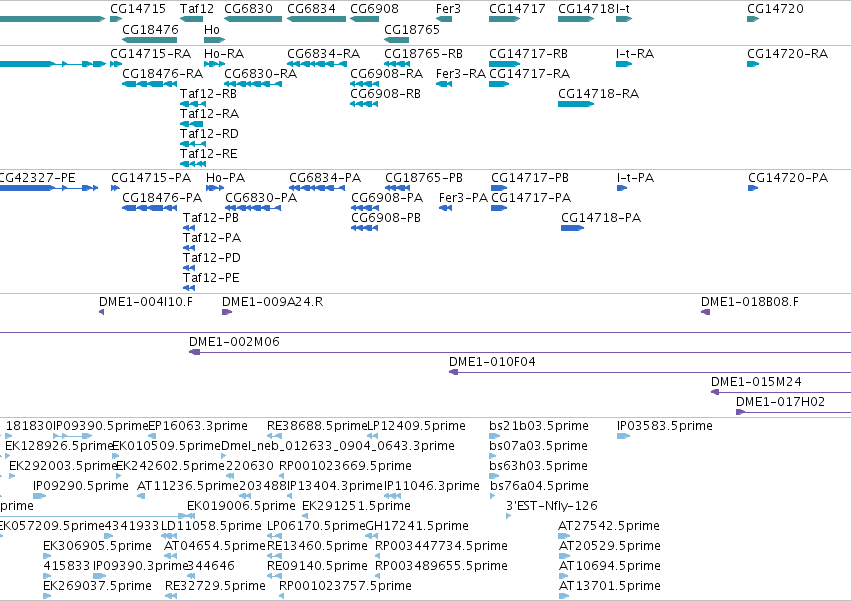
Task: Click EST bs21b03.5prime
Action: point(538,426)
